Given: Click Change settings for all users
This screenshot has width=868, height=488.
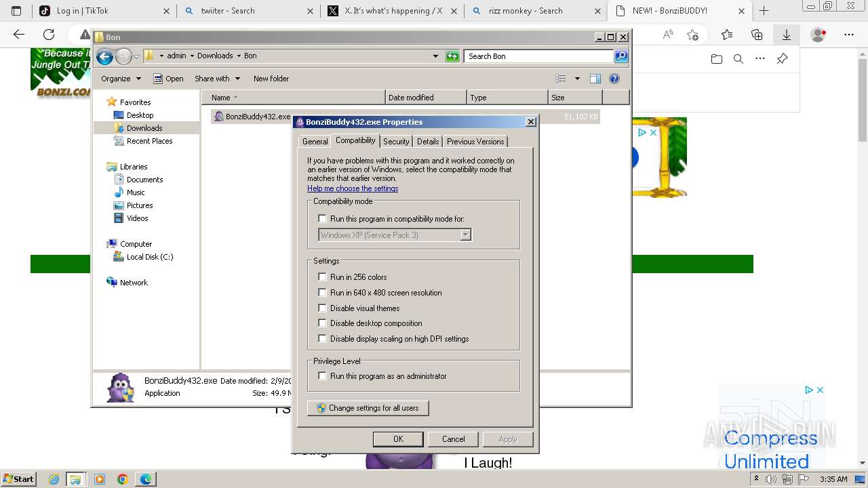Looking at the screenshot, I should pyautogui.click(x=368, y=408).
